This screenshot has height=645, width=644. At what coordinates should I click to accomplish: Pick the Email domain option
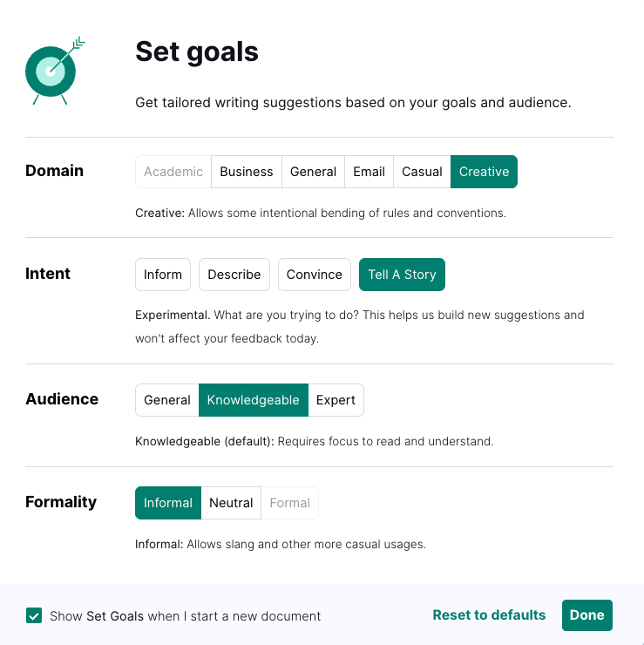pyautogui.click(x=369, y=172)
